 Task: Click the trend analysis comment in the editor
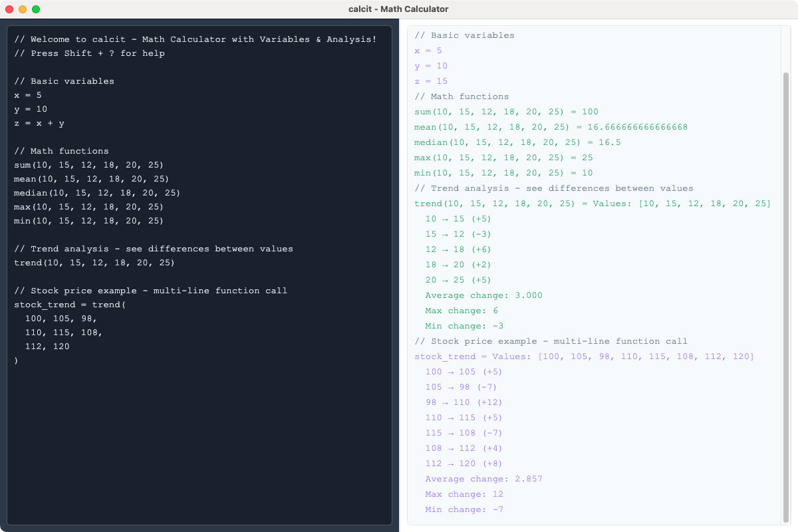[153, 248]
